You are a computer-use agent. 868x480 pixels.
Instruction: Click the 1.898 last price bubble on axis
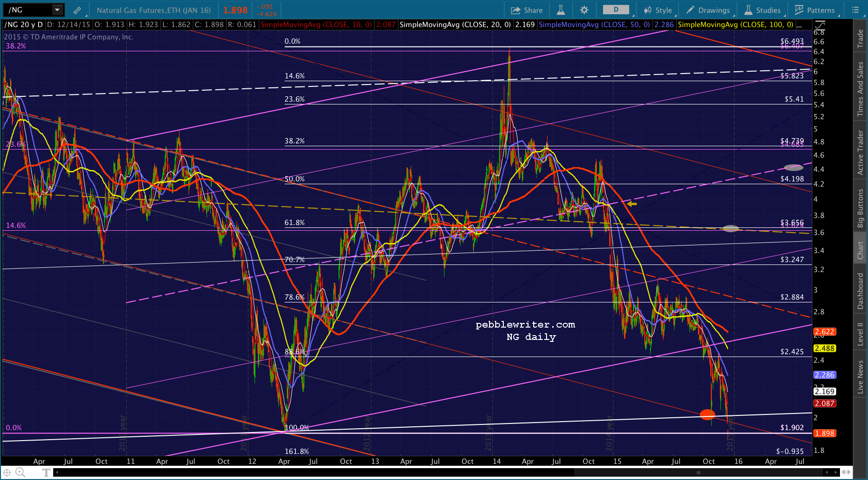825,433
